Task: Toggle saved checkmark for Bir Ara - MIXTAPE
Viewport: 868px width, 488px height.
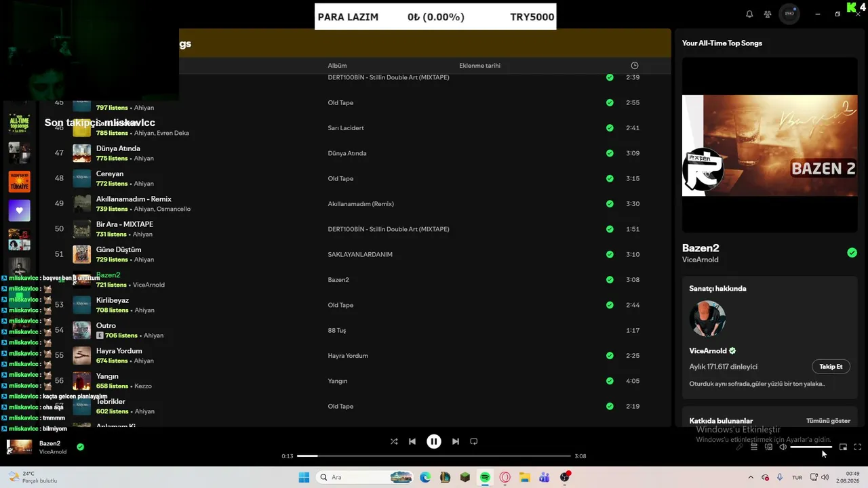Action: click(610, 229)
